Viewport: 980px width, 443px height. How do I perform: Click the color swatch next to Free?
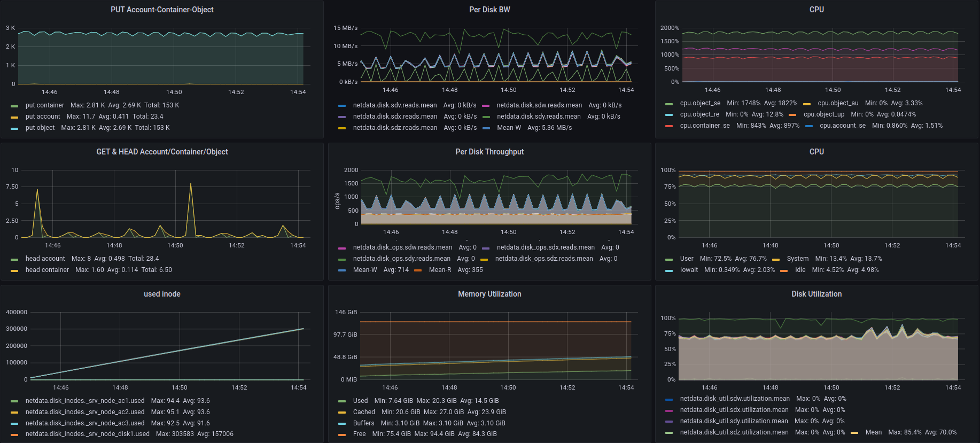[x=342, y=434]
